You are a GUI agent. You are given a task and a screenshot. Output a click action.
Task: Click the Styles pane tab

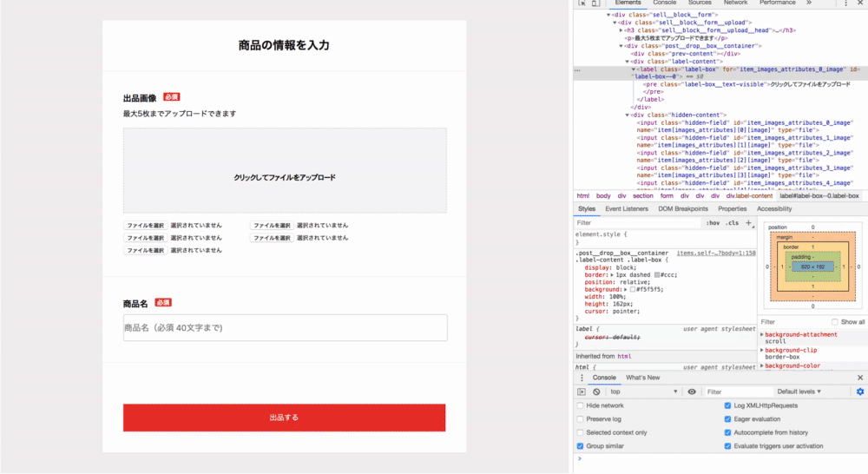pos(586,208)
